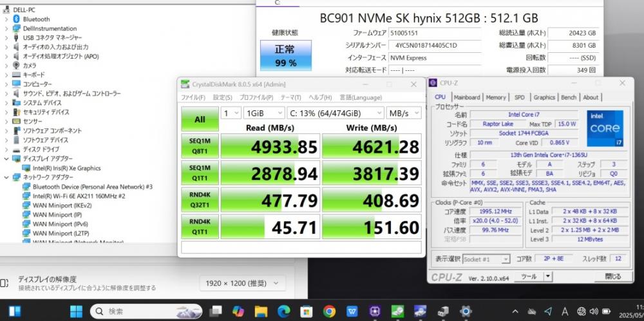The height and width of the screenshot is (321, 644).
Task: Open the ヘルプ(H) menu
Action: coord(320,97)
